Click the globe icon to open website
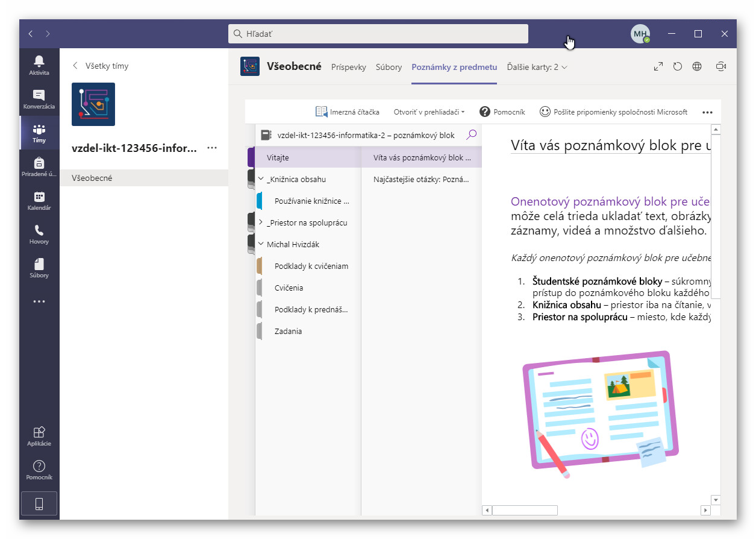The height and width of the screenshot is (539, 756). coord(697,67)
